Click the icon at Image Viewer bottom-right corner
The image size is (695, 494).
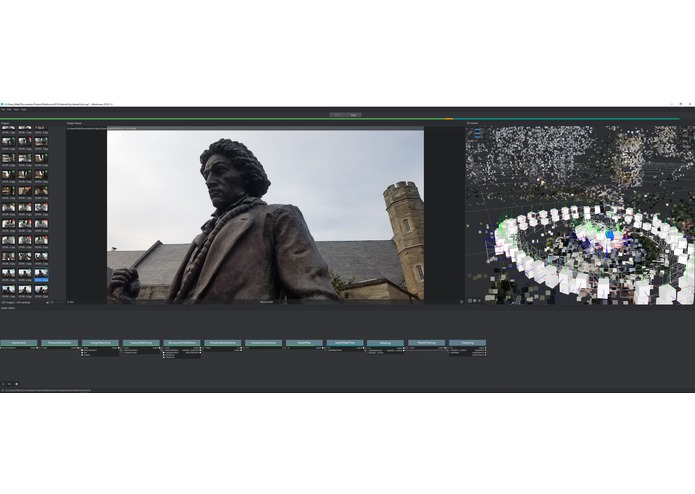pos(461,302)
